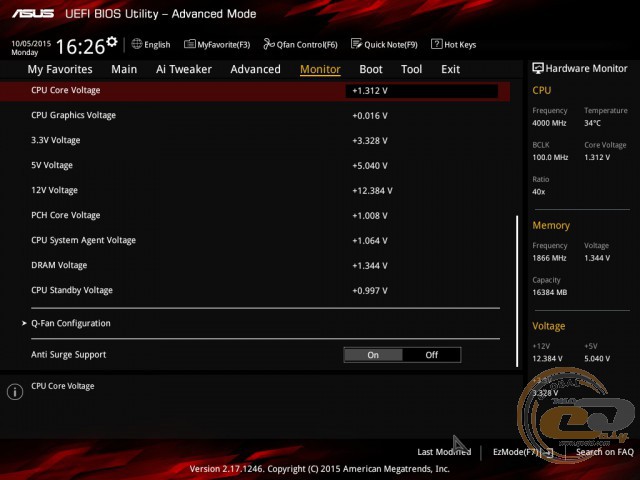Select the CPU Core Voltage row
The width and height of the screenshot is (640, 480).
click(255, 91)
